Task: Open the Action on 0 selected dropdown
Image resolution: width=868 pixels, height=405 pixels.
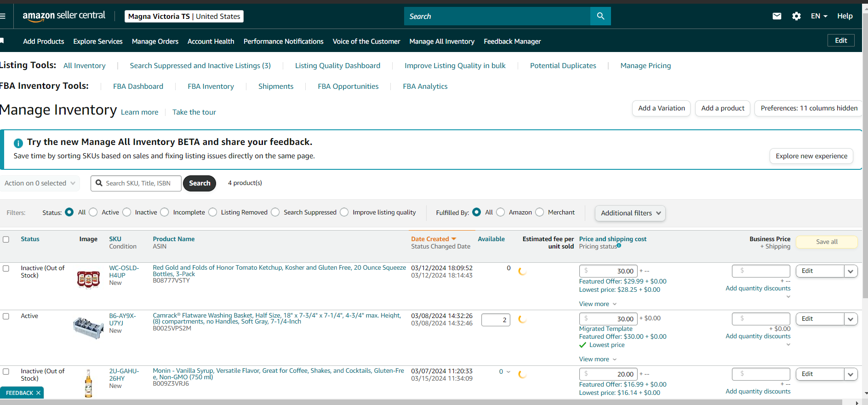Action: (x=40, y=183)
